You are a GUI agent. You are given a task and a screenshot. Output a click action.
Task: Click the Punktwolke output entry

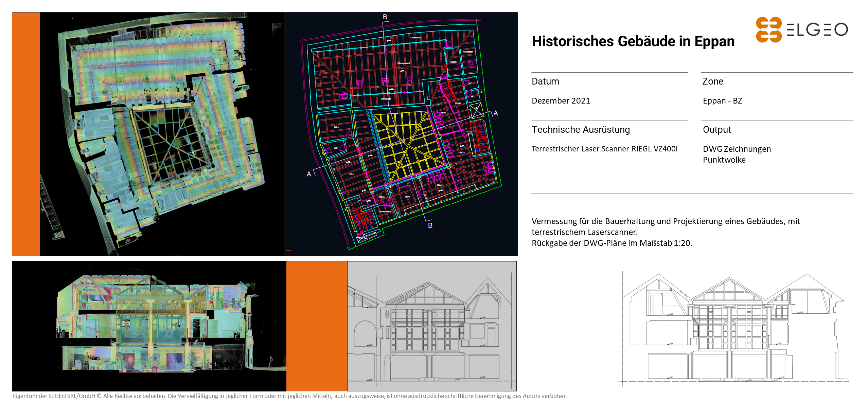(724, 160)
